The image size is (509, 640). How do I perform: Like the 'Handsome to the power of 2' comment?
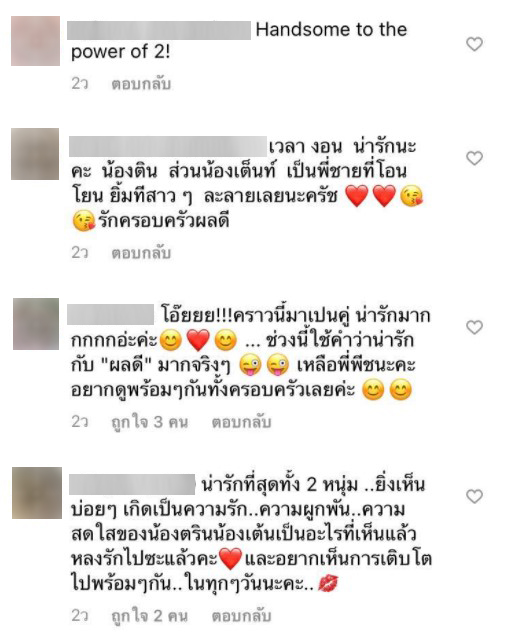point(474,44)
